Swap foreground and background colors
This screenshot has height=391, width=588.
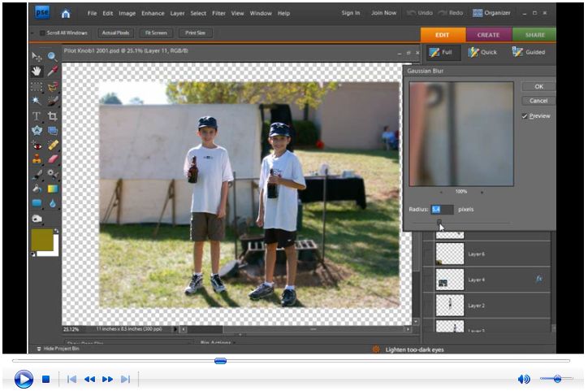click(x=56, y=231)
